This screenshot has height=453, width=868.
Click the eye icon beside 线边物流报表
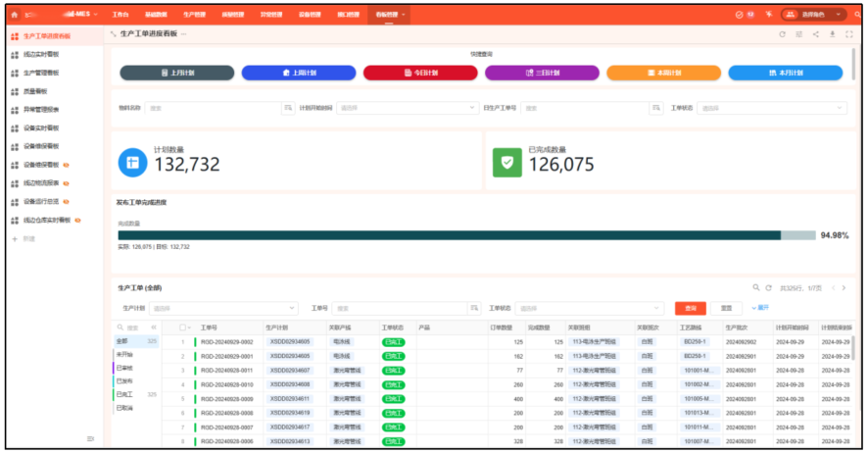66,183
